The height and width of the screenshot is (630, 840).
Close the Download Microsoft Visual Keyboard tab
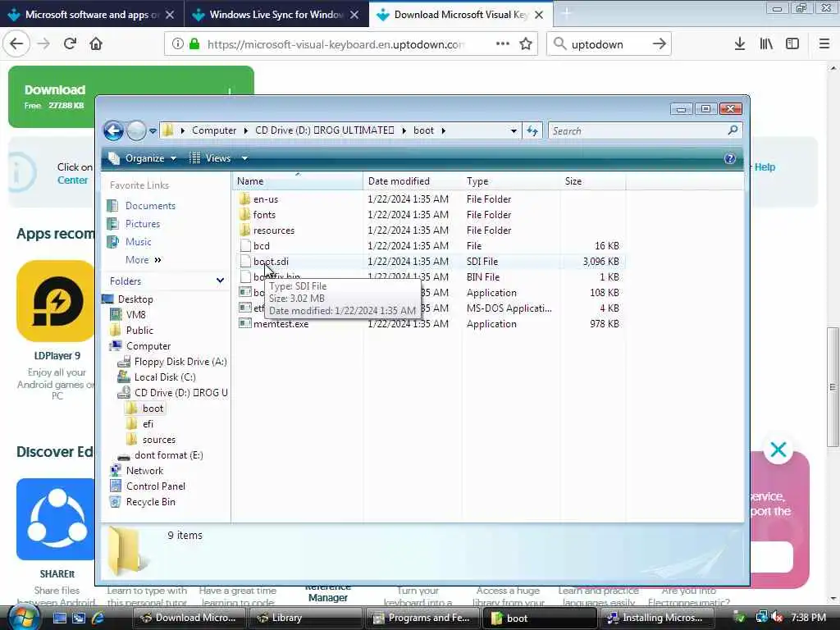click(x=539, y=15)
